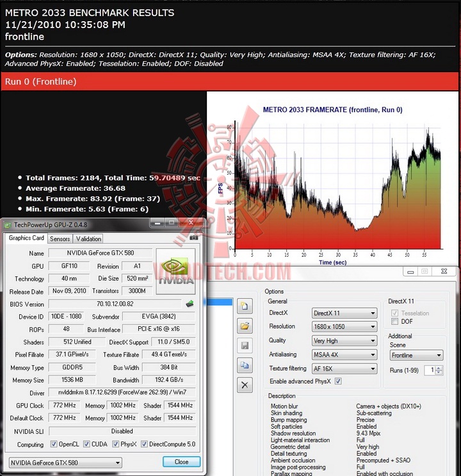Click the BIOS Version field 70.10.12.00.82
Image resolution: width=461 pixels, height=476 pixels.
click(x=115, y=303)
